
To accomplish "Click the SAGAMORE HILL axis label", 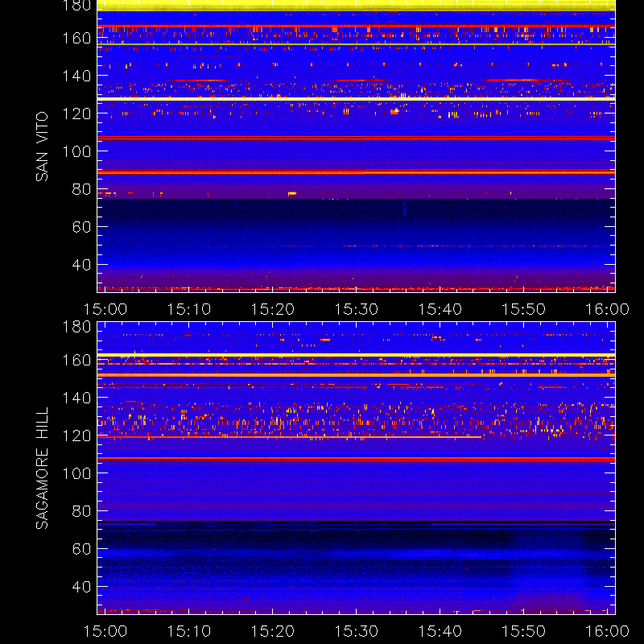I will coord(42,469).
